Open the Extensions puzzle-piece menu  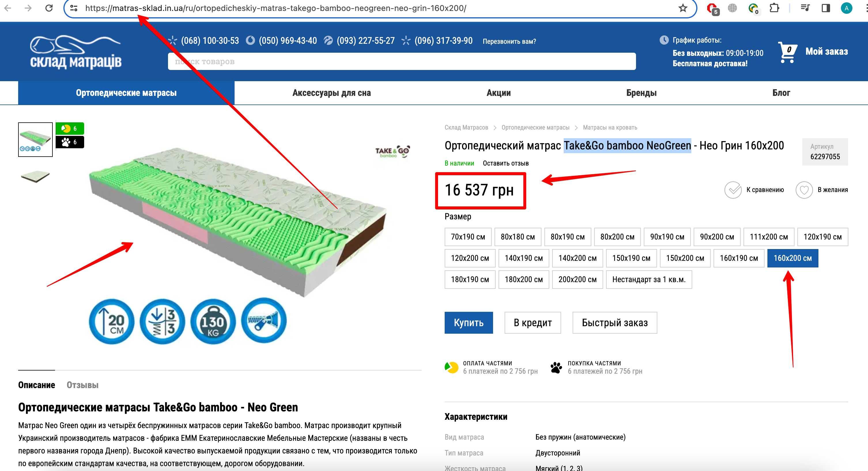(775, 8)
